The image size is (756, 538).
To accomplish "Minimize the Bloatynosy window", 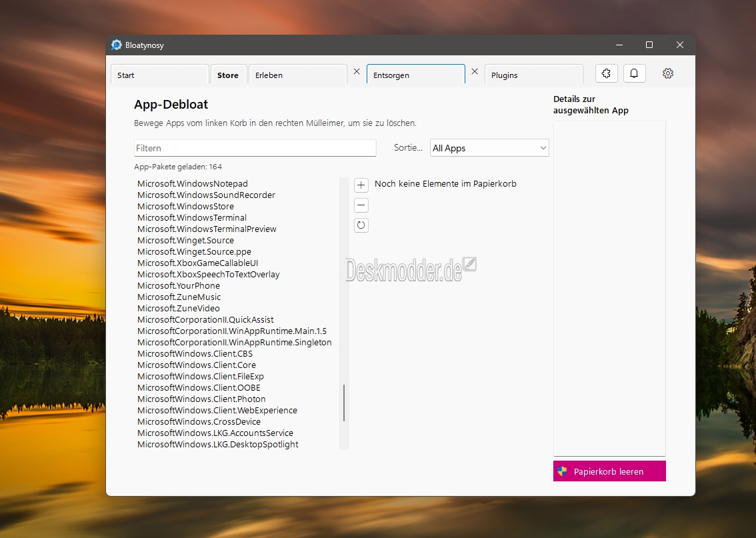I will (x=619, y=45).
